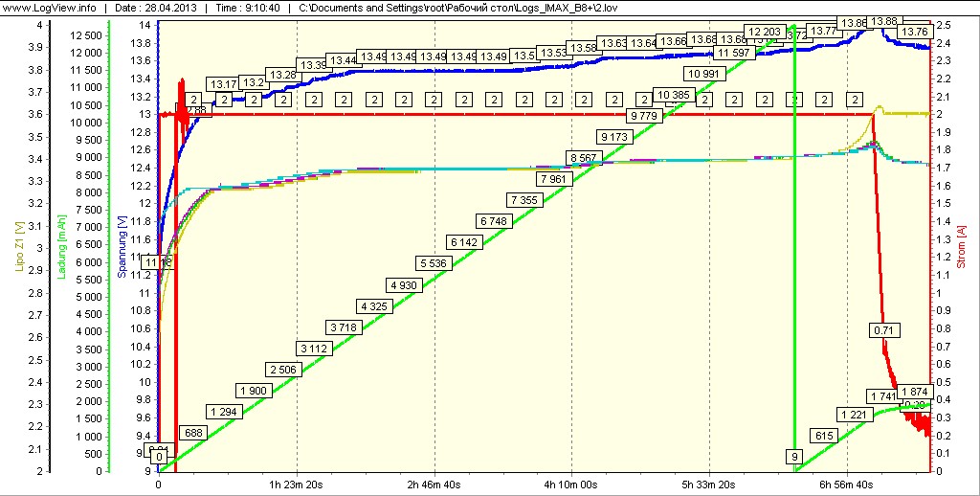Click the 1h 23m 20s time tick
The width and height of the screenshot is (980, 496).
pos(297,485)
